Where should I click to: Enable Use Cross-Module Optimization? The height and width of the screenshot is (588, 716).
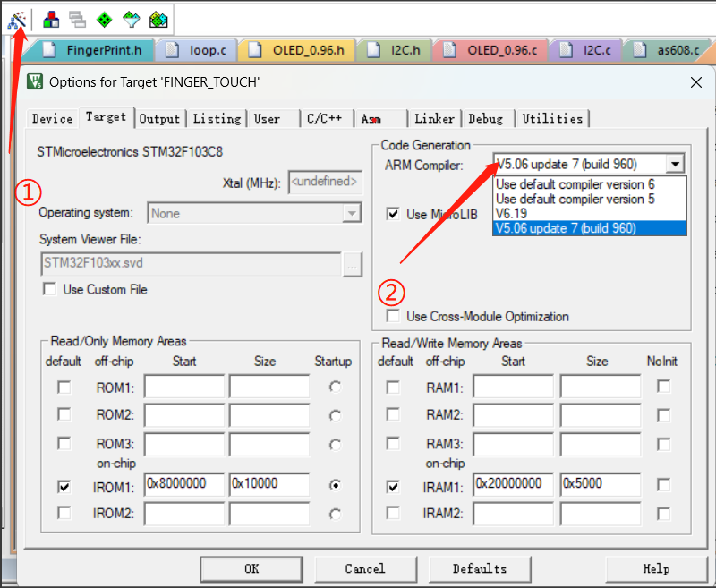pos(392,316)
